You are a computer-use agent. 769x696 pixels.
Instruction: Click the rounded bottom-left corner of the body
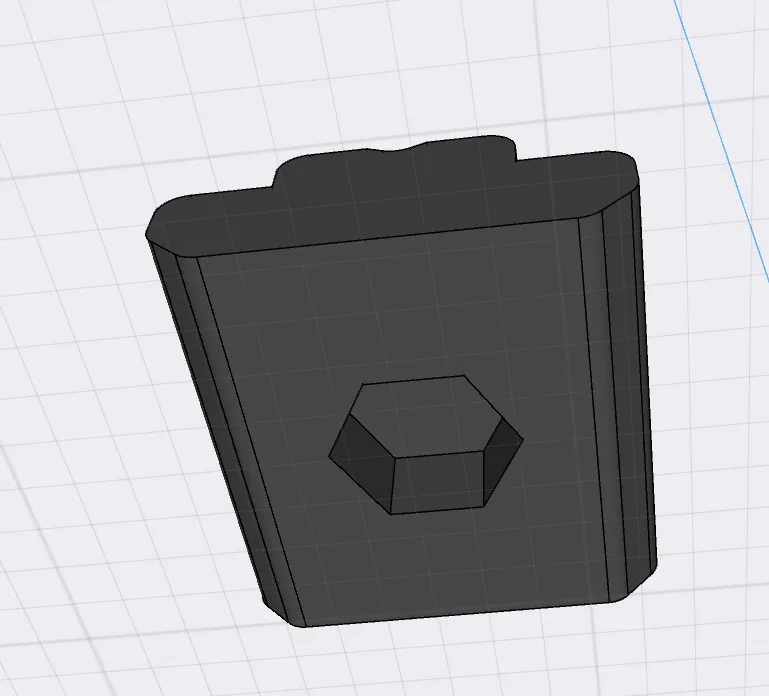click(283, 613)
